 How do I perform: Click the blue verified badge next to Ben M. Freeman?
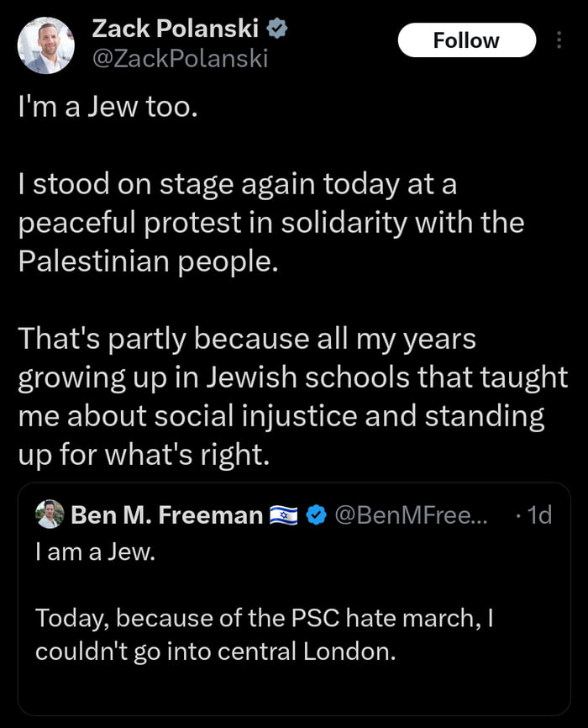[x=315, y=514]
